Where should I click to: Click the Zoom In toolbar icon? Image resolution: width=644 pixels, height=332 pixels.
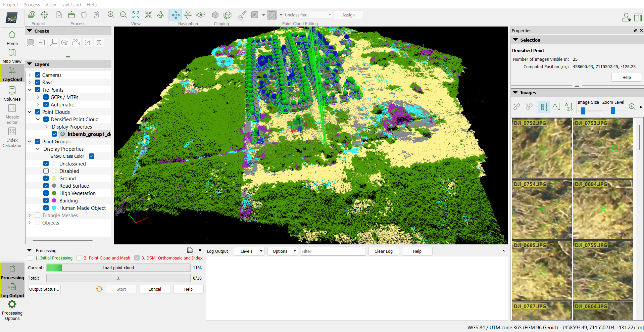click(x=111, y=15)
